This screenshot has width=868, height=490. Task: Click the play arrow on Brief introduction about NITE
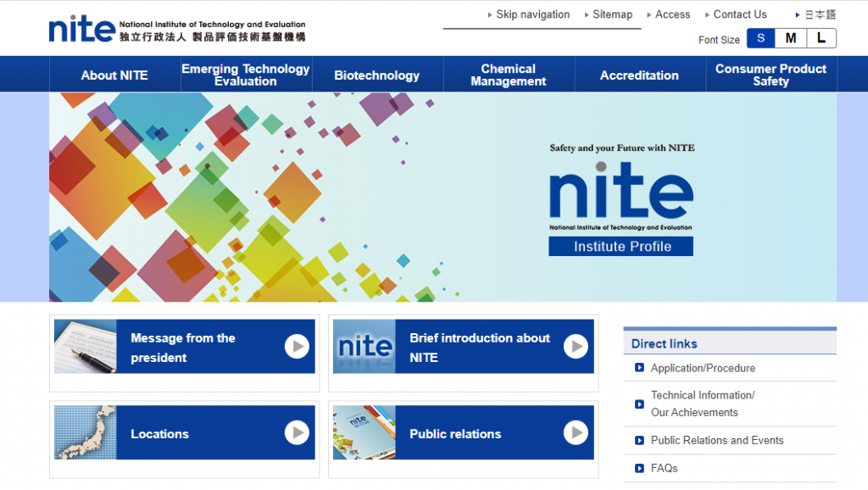click(576, 347)
